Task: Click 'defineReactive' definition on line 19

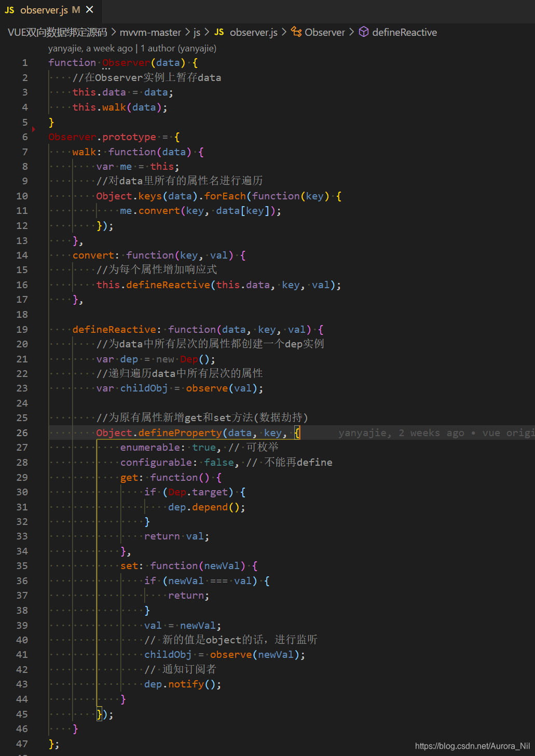Action: click(x=114, y=329)
